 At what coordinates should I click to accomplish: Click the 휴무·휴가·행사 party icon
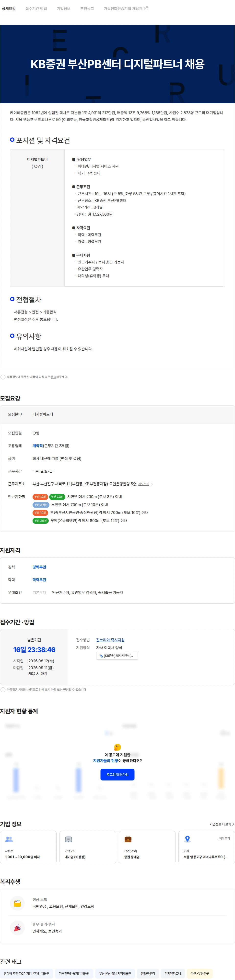tap(17, 928)
